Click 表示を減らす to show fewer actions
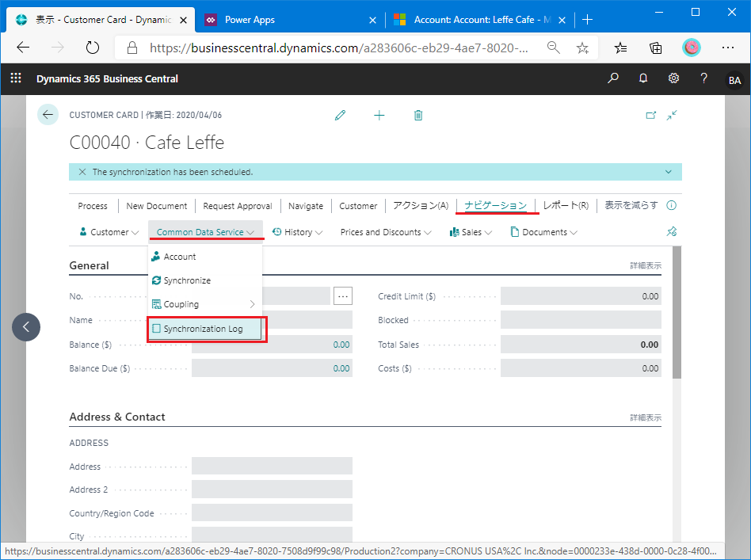 pos(631,205)
